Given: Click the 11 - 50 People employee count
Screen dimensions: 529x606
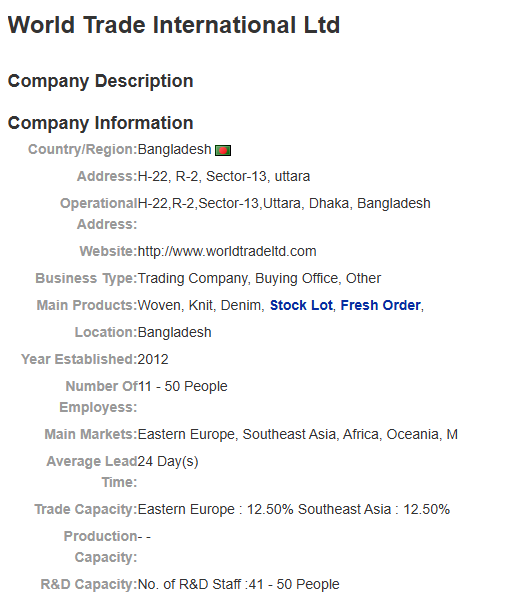Looking at the screenshot, I should (x=183, y=386).
